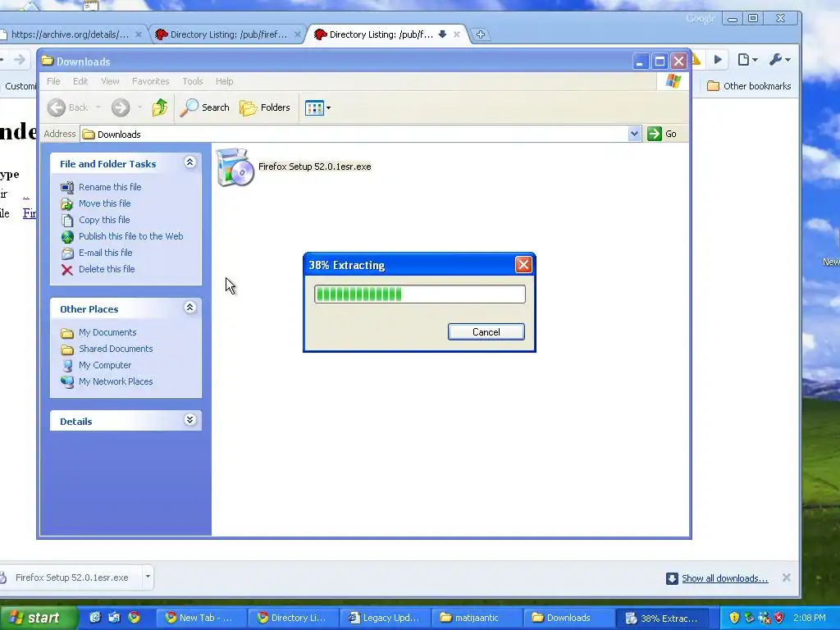This screenshot has width=840, height=630.
Task: Click Copy this file
Action: click(104, 220)
